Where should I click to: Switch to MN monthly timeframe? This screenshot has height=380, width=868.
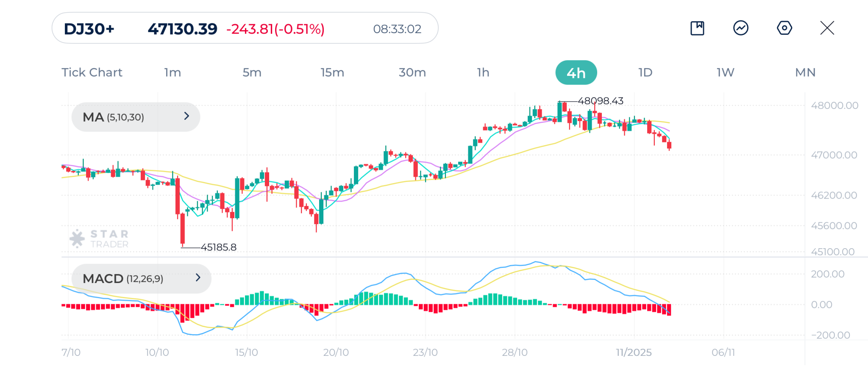805,72
